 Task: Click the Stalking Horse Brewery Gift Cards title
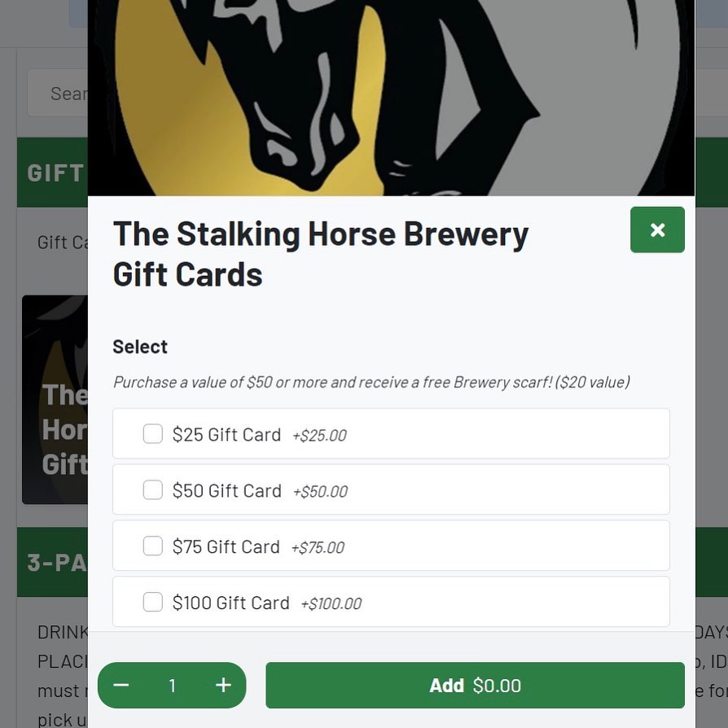click(321, 254)
